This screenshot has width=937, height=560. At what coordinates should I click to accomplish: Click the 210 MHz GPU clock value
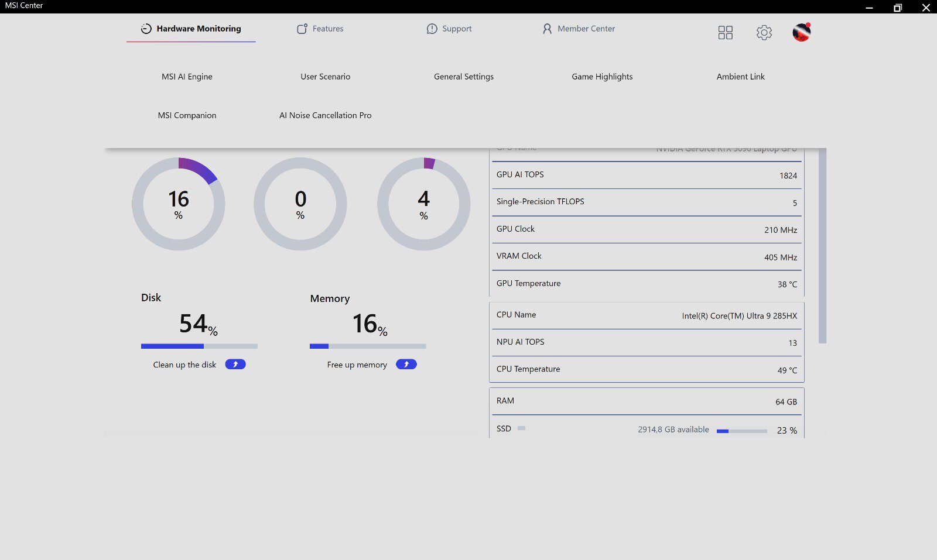point(781,230)
